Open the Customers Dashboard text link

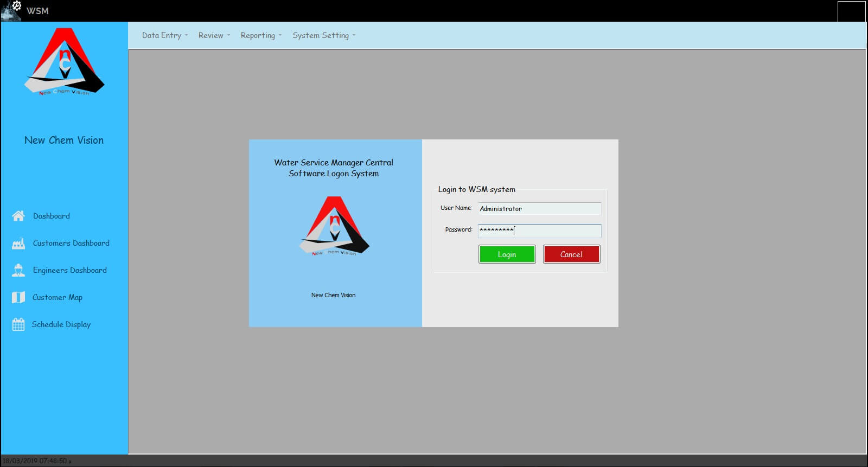(71, 243)
